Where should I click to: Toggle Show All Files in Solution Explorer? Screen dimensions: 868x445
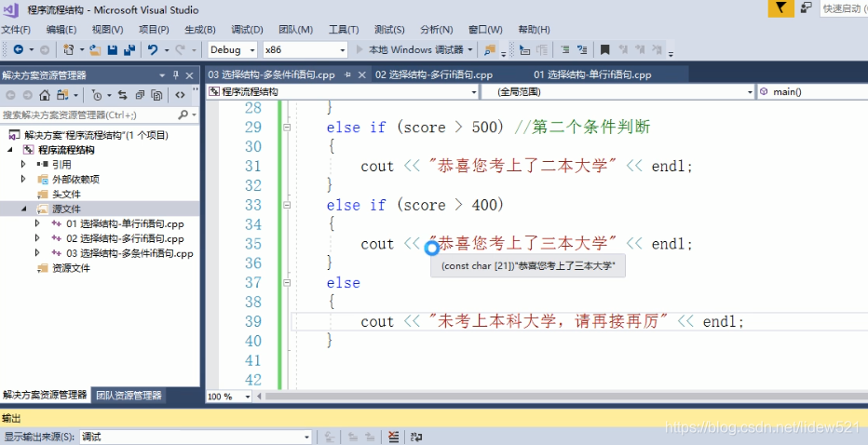pyautogui.click(x=156, y=95)
